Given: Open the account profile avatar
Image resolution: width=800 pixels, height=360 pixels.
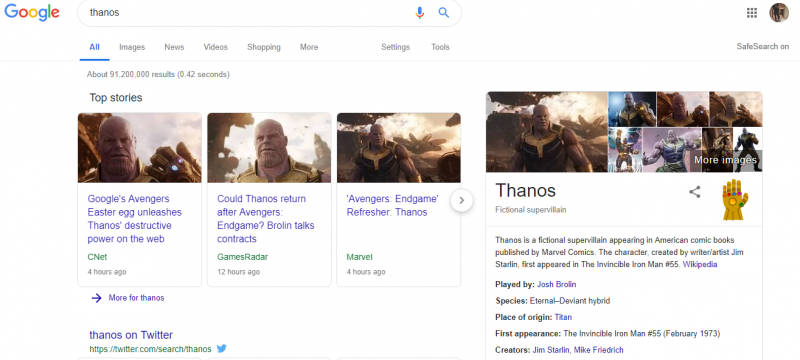Looking at the screenshot, I should (779, 13).
